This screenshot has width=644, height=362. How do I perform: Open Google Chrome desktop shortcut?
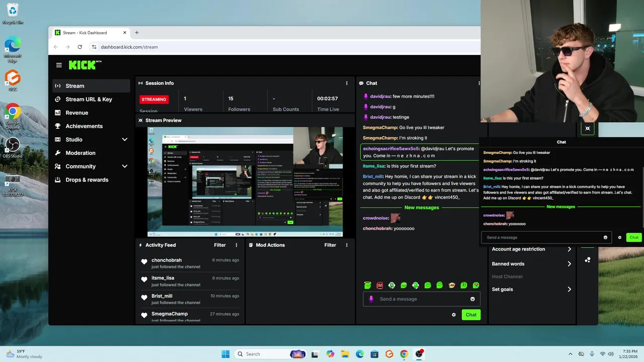pos(13,117)
